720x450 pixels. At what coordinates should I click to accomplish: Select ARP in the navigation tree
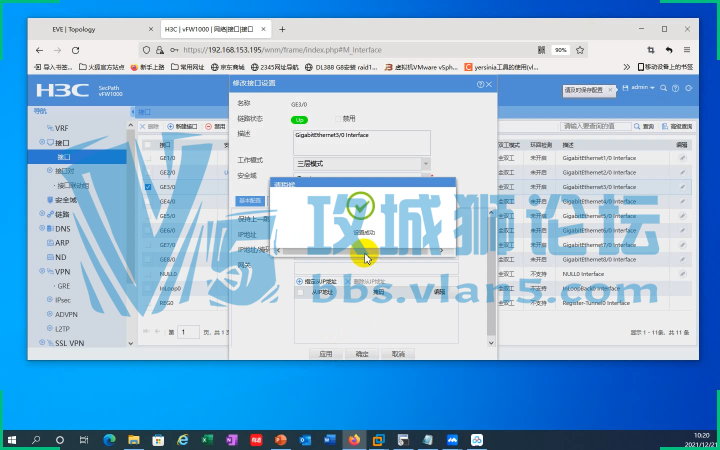[x=62, y=243]
